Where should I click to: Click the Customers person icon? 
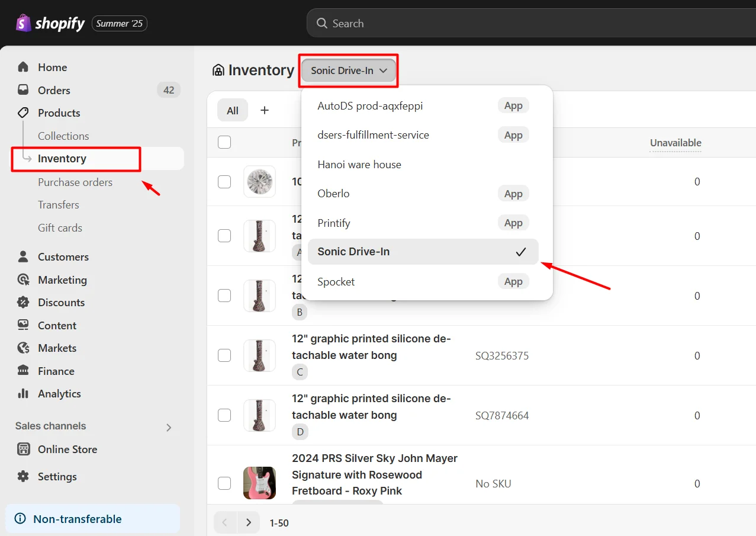23,256
